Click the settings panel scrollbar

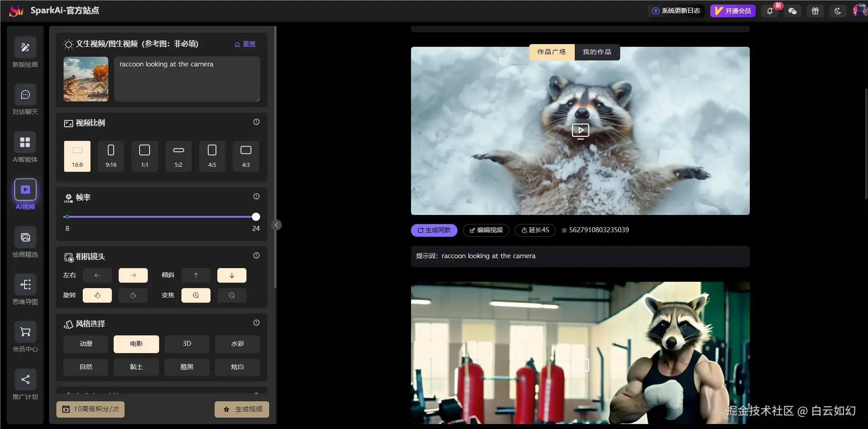click(275, 157)
